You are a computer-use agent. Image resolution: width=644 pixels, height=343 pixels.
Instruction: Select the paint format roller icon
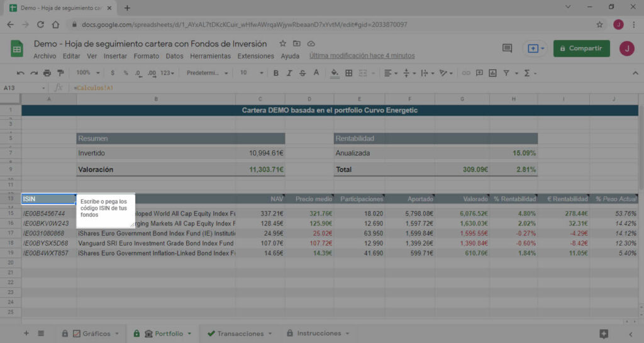point(61,73)
